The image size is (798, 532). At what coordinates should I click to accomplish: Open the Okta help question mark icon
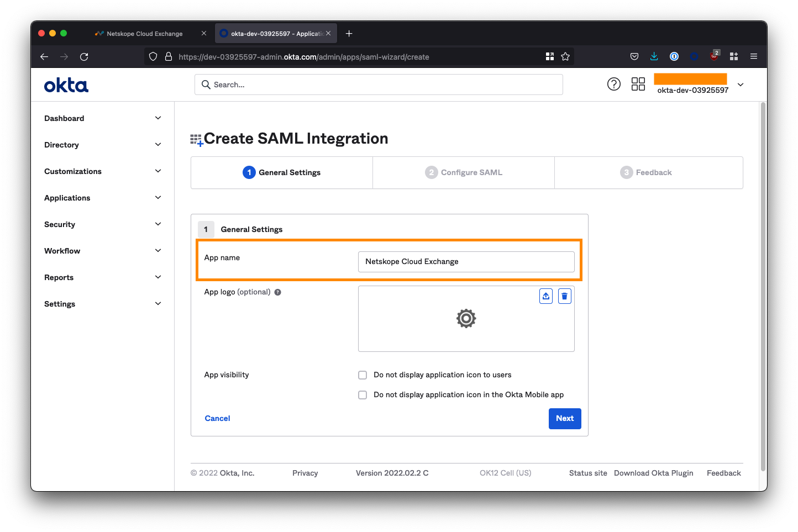coord(613,84)
